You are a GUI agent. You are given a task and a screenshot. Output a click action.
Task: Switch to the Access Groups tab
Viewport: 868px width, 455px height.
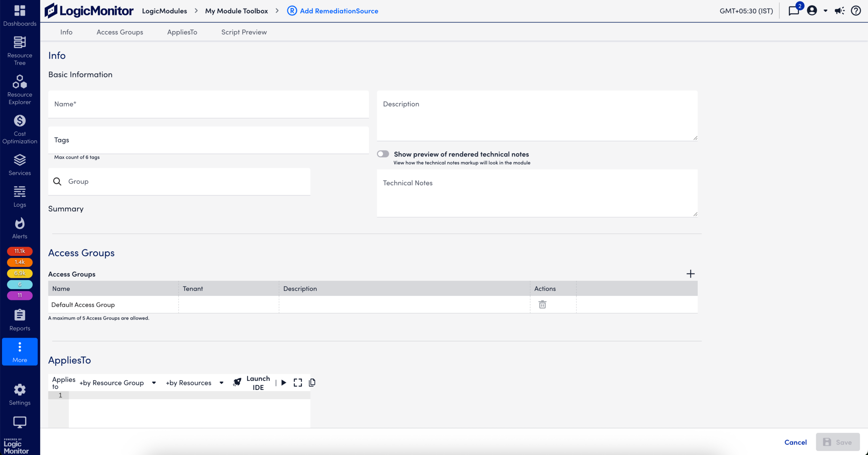[x=120, y=32]
